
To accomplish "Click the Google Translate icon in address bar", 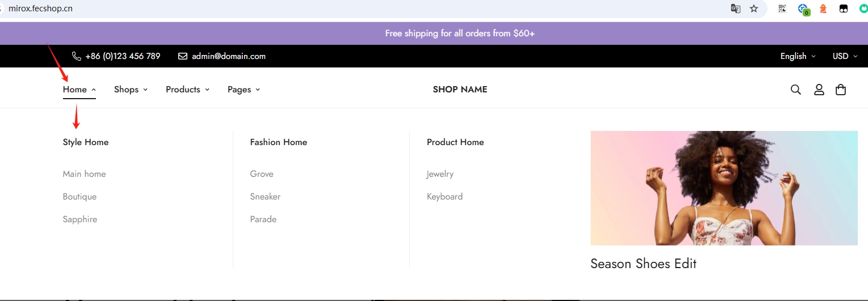I will (x=736, y=9).
